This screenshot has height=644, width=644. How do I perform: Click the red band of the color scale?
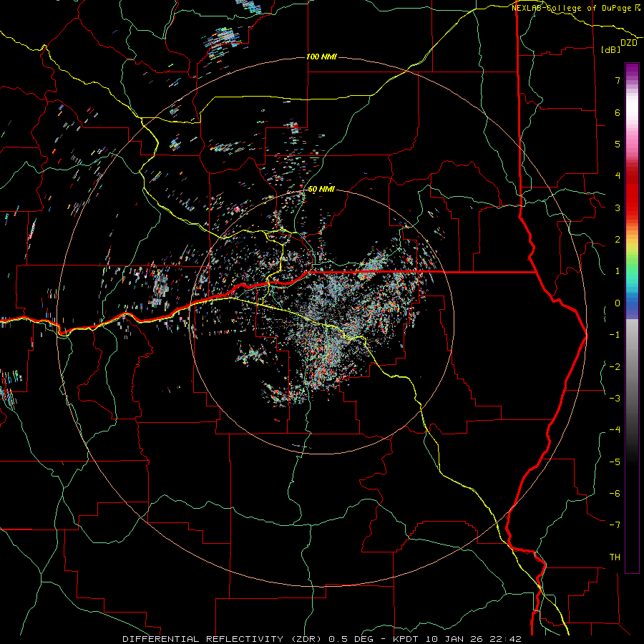(x=632, y=193)
